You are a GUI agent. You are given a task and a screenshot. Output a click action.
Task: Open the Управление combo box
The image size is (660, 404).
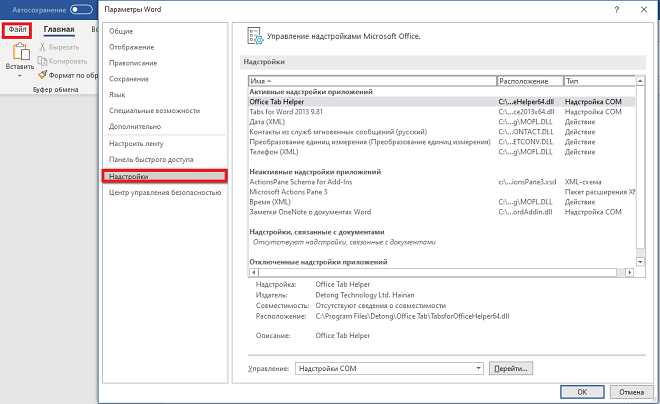pyautogui.click(x=389, y=369)
